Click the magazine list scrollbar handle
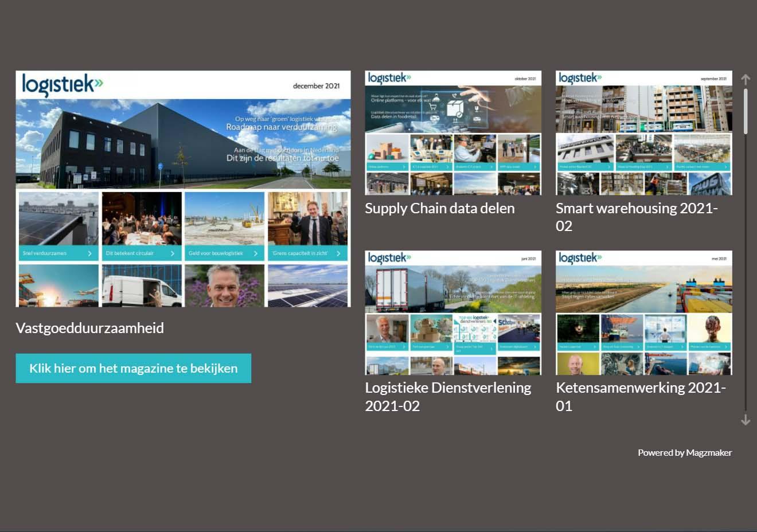This screenshot has height=532, width=757. (746, 111)
